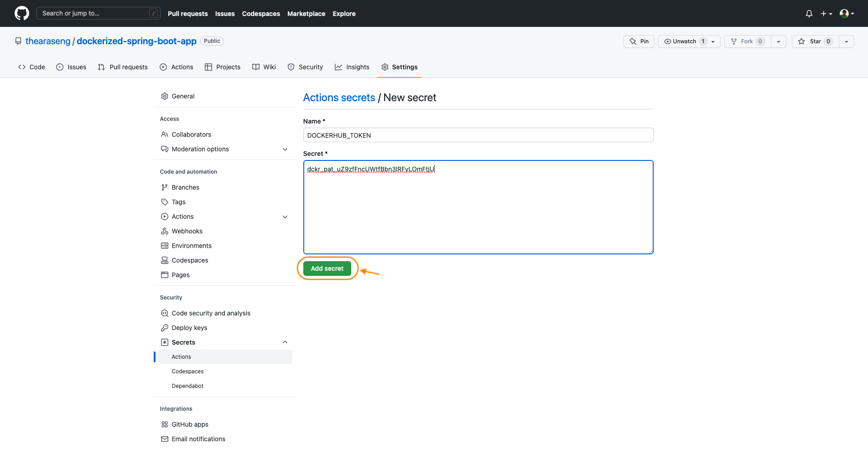This screenshot has height=454, width=868.
Task: Switch to the Projects tab
Action: 223,67
